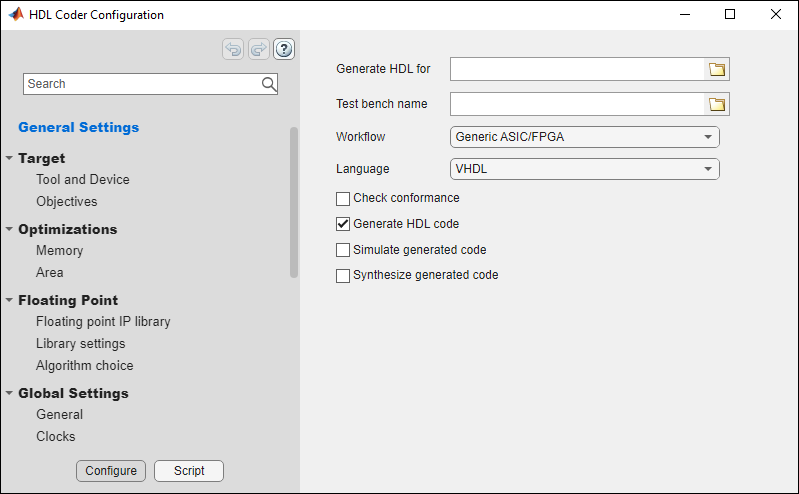Enable Check conformance checkbox
The width and height of the screenshot is (799, 494).
343,199
